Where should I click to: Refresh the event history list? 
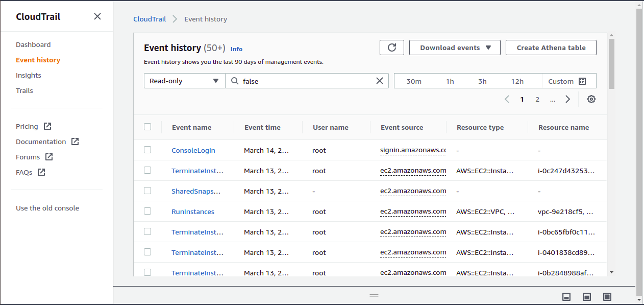(392, 48)
